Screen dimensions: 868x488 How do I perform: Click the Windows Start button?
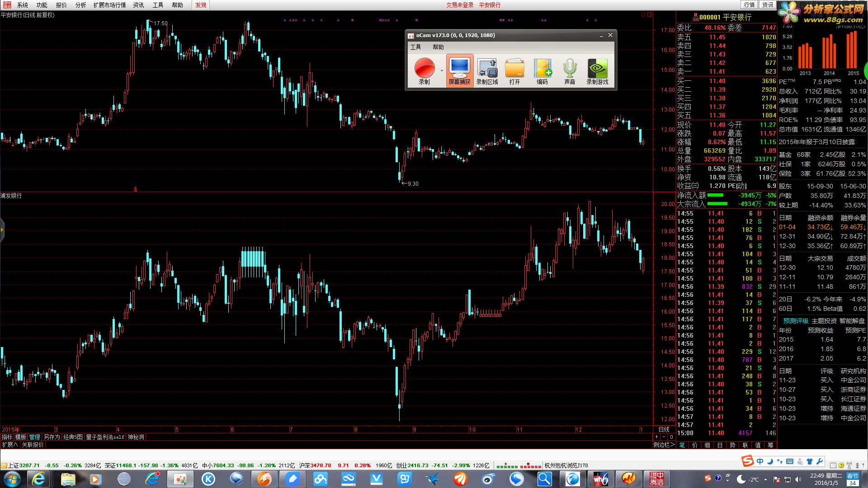coord(12,479)
